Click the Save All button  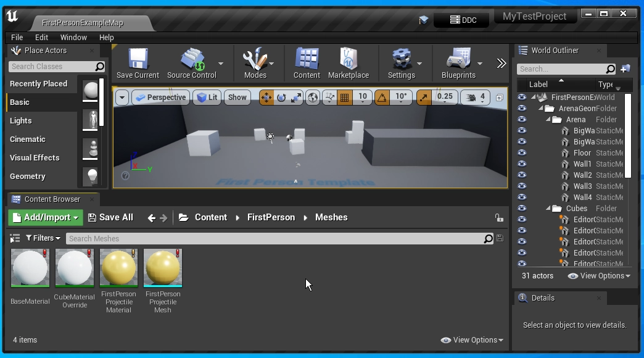coord(111,217)
